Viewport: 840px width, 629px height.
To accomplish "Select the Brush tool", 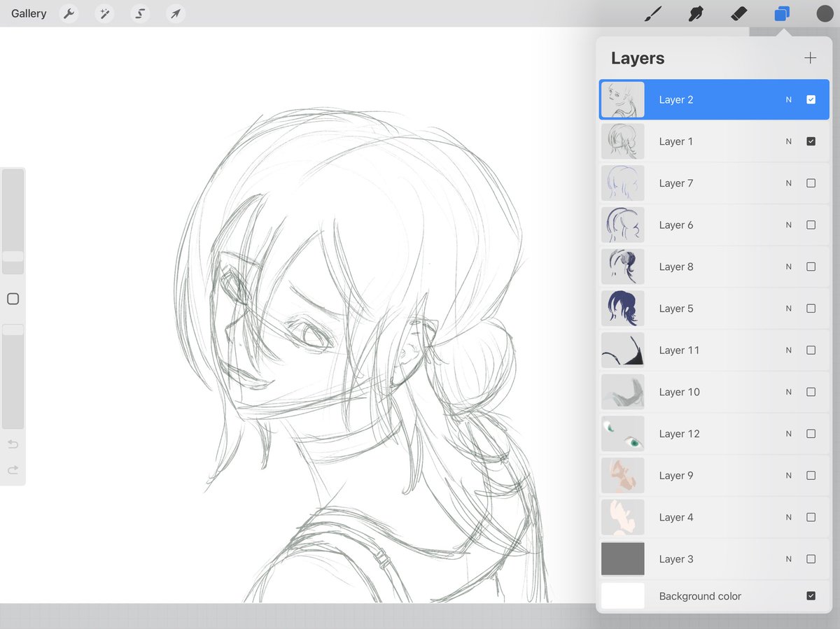I will click(653, 13).
